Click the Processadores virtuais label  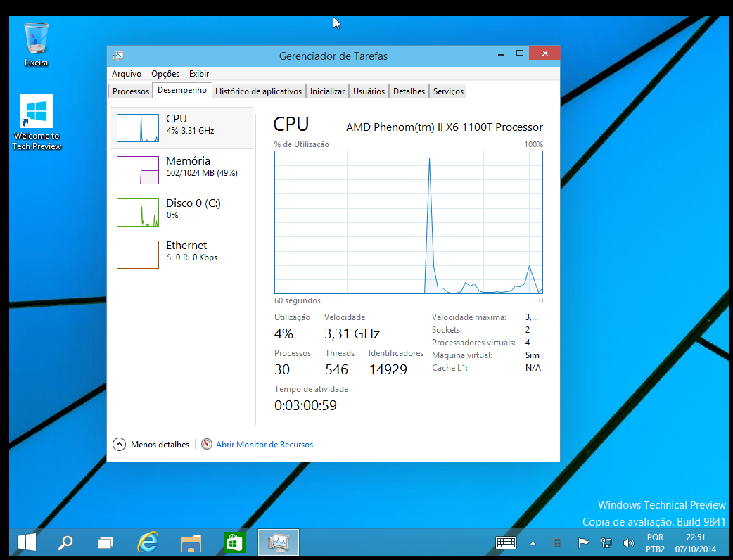tap(473, 343)
